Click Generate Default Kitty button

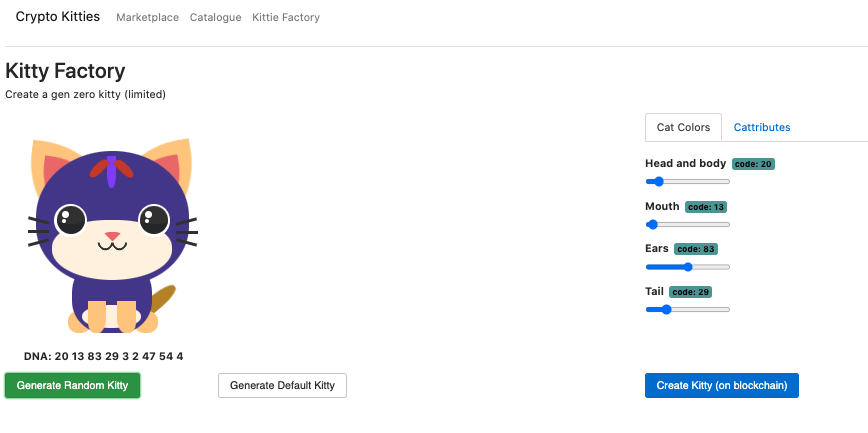[x=282, y=385]
